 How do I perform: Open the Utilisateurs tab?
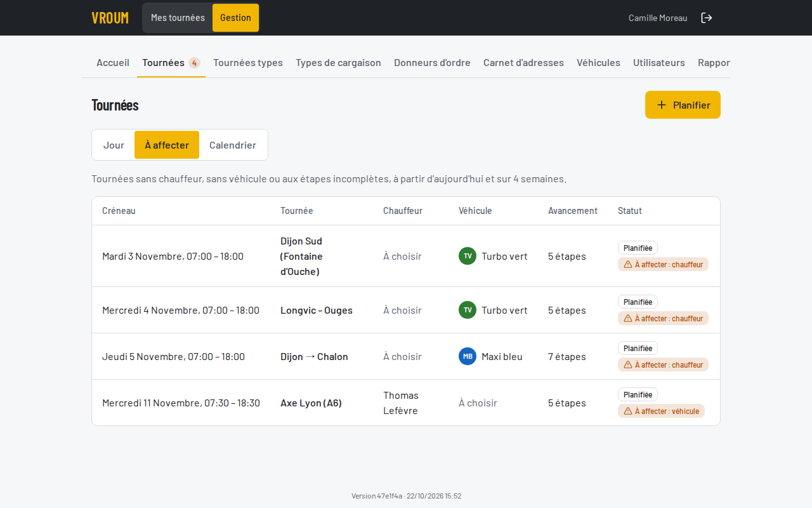click(x=659, y=62)
